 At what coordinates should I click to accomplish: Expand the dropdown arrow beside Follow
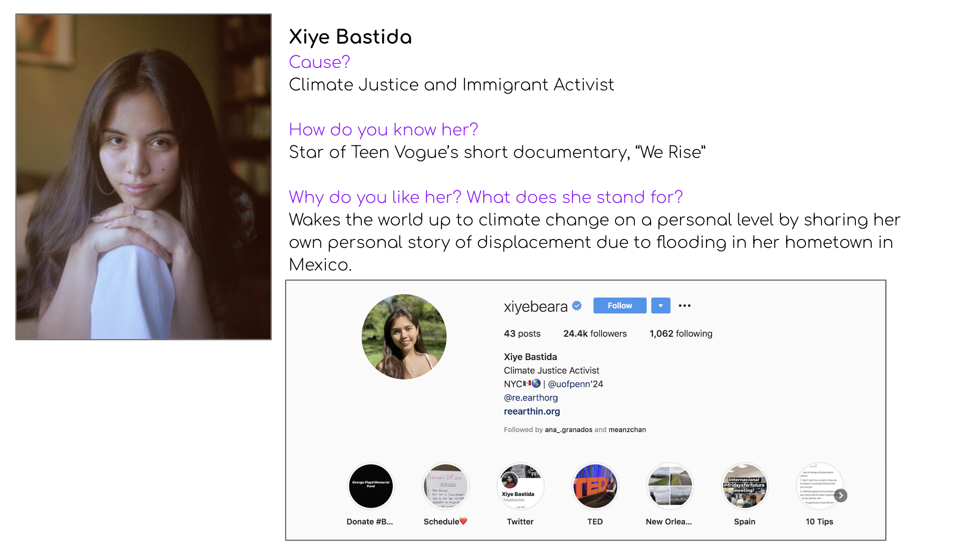(661, 306)
